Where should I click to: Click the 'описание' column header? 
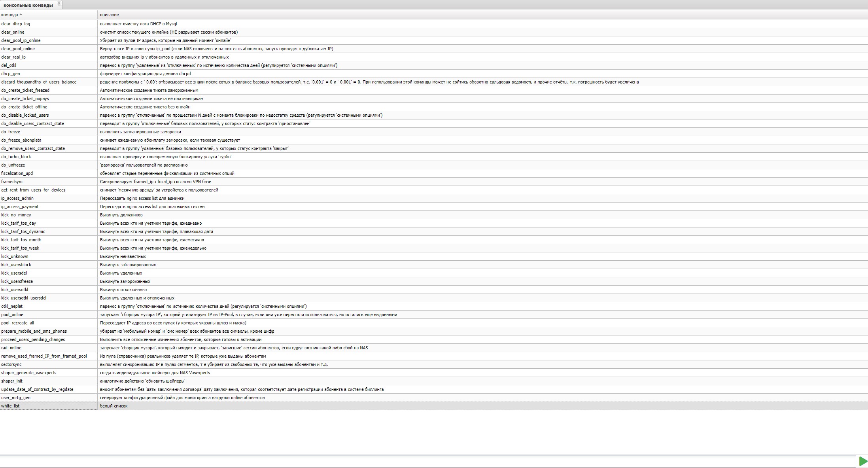110,15
